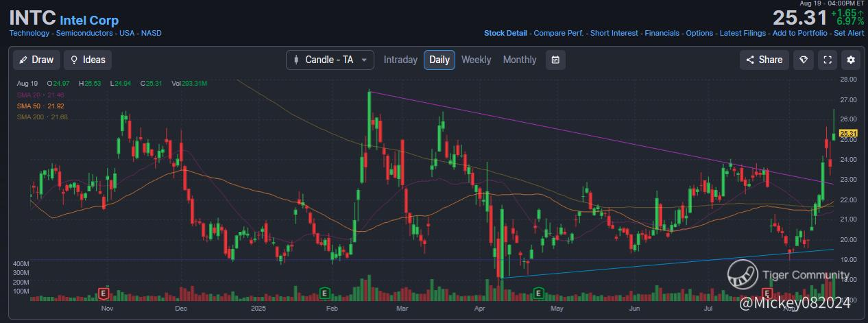This screenshot has width=868, height=323.
Task: Click the INTC ticker symbol heading
Action: [32, 17]
